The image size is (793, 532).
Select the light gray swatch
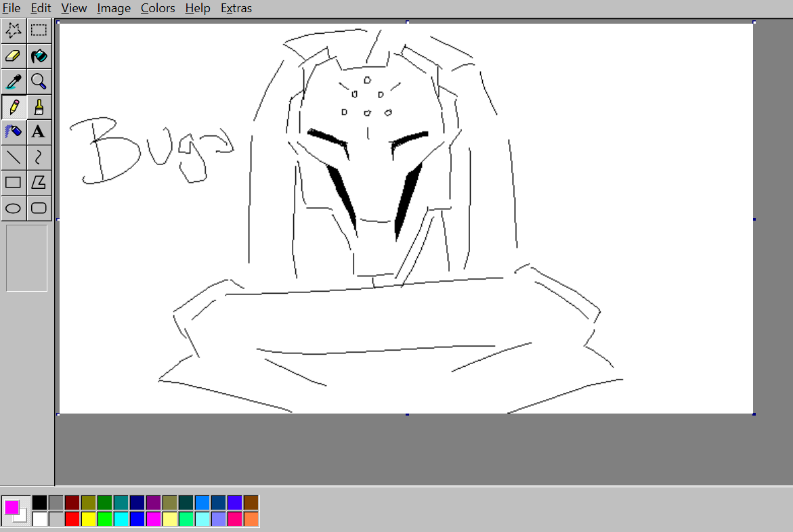(x=56, y=519)
